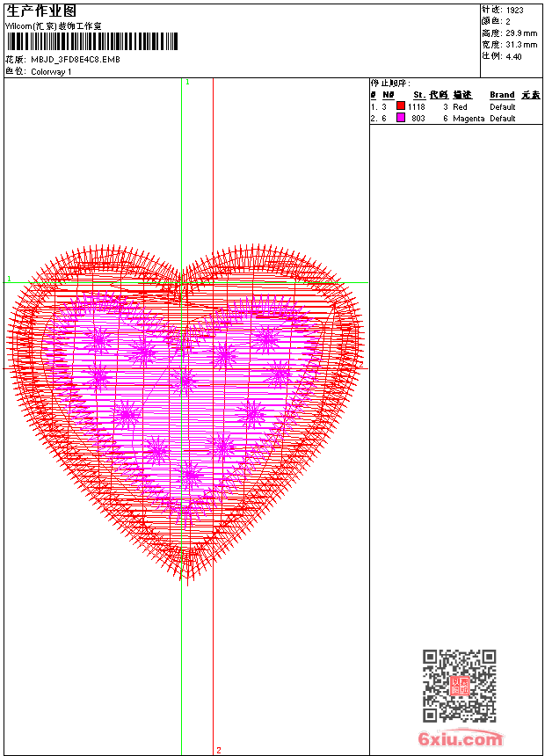
Task: Click the stitch count value 1923
Action: click(514, 10)
